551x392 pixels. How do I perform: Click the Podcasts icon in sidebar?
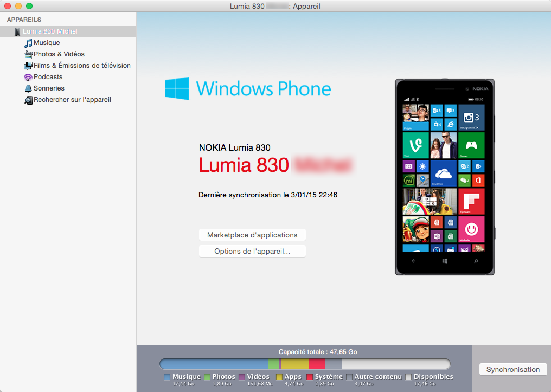pyautogui.click(x=28, y=77)
